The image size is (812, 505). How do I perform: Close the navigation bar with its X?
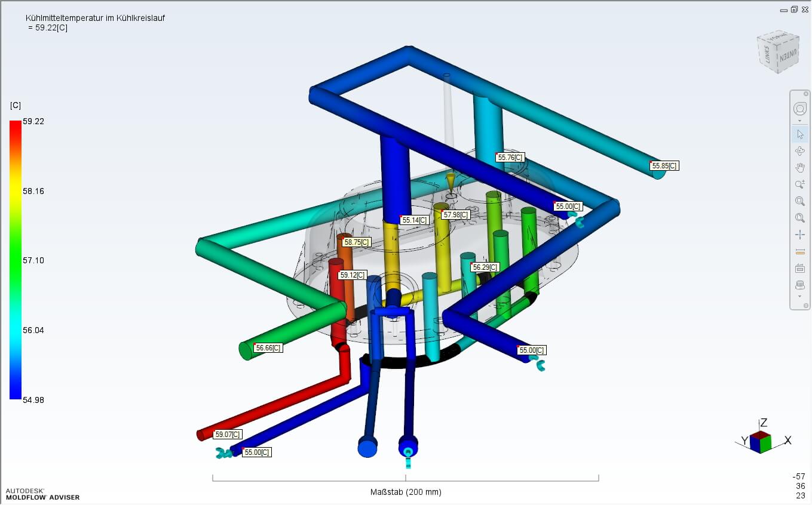(x=806, y=94)
